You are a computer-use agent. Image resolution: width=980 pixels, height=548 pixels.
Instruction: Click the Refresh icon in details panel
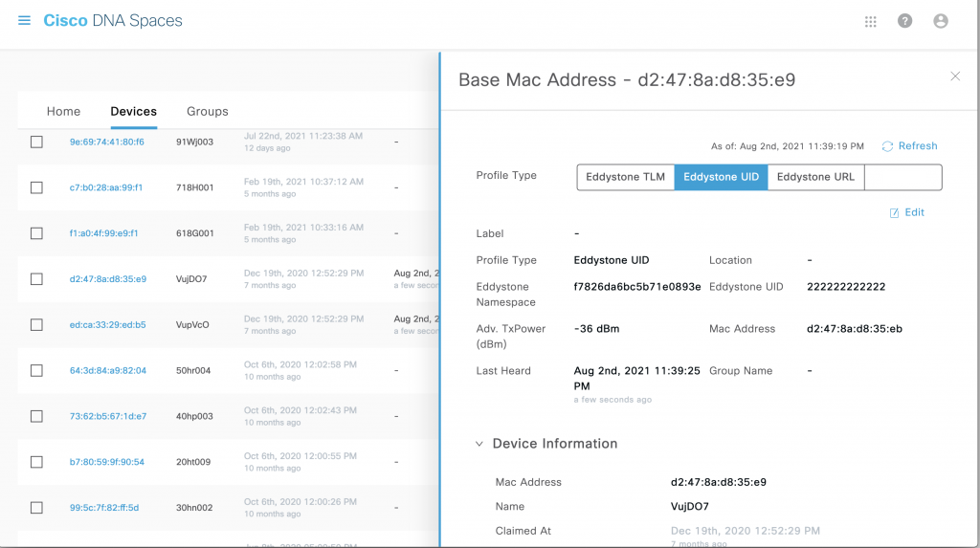[887, 146]
